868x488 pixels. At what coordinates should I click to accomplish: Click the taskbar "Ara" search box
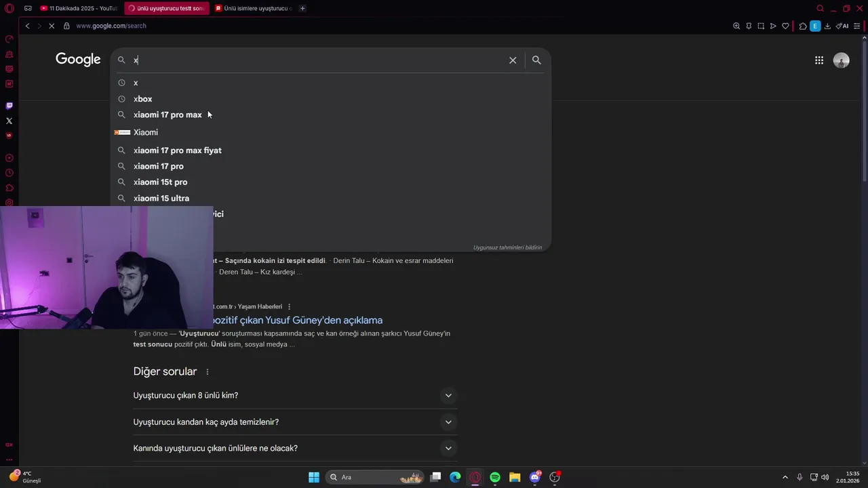point(374,477)
